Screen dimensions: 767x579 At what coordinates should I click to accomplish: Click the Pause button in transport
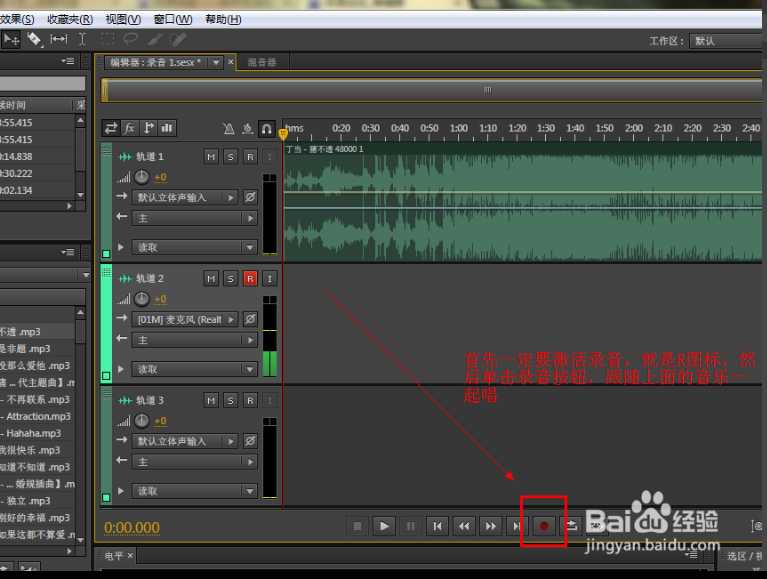click(410, 526)
